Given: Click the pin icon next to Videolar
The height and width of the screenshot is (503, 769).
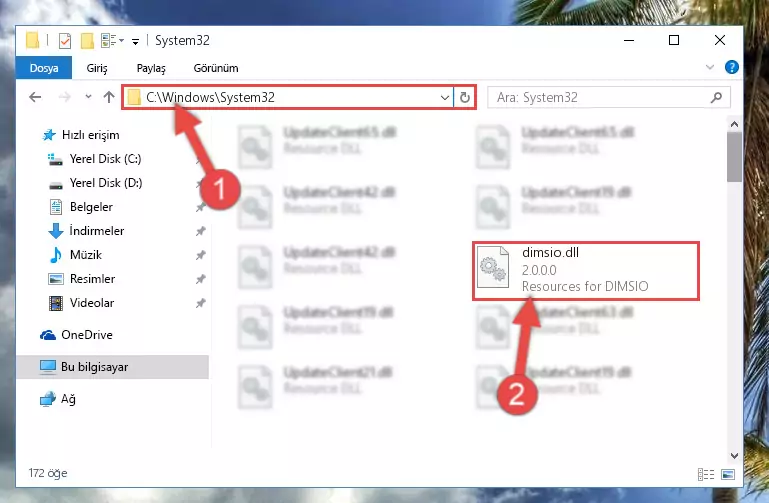Looking at the screenshot, I should [x=201, y=303].
